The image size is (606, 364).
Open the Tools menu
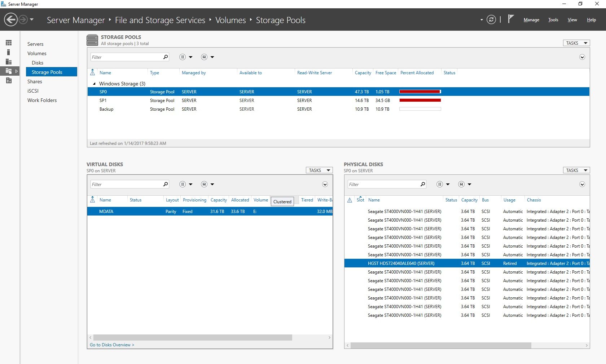pyautogui.click(x=553, y=20)
